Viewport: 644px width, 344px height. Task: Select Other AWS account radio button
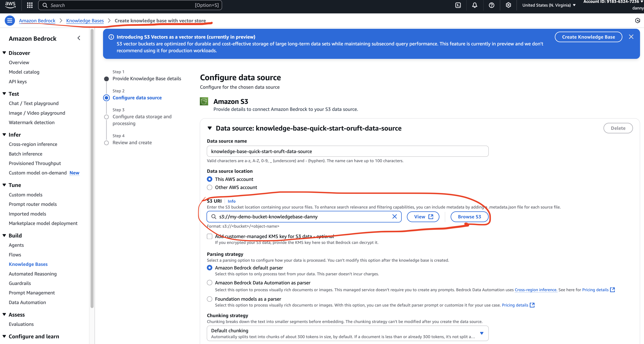[x=209, y=187]
